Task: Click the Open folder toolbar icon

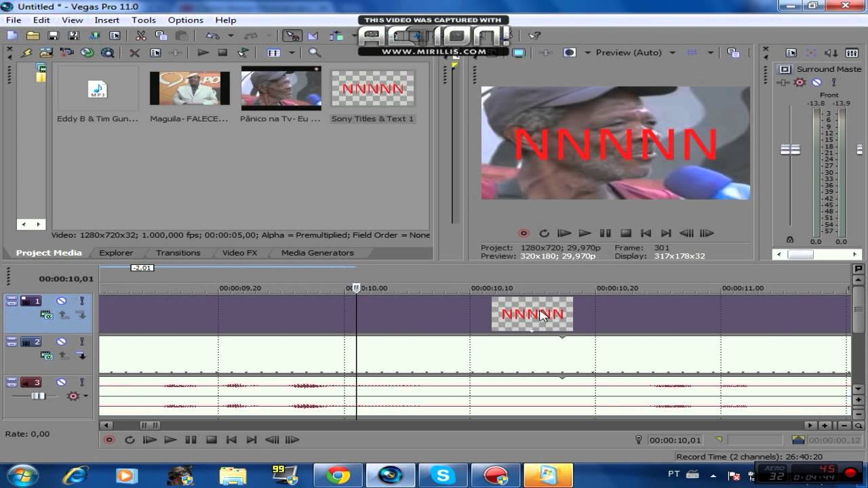Action: (x=33, y=36)
